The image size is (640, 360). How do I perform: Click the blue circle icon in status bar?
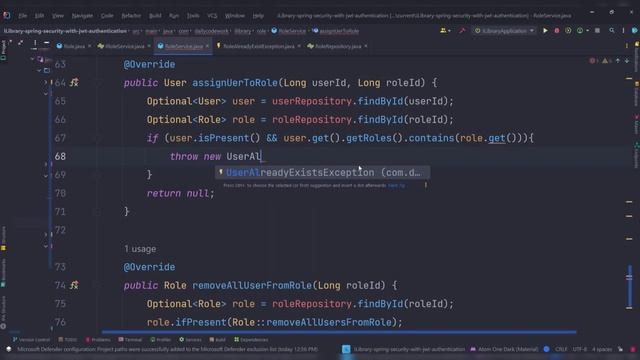547,349
